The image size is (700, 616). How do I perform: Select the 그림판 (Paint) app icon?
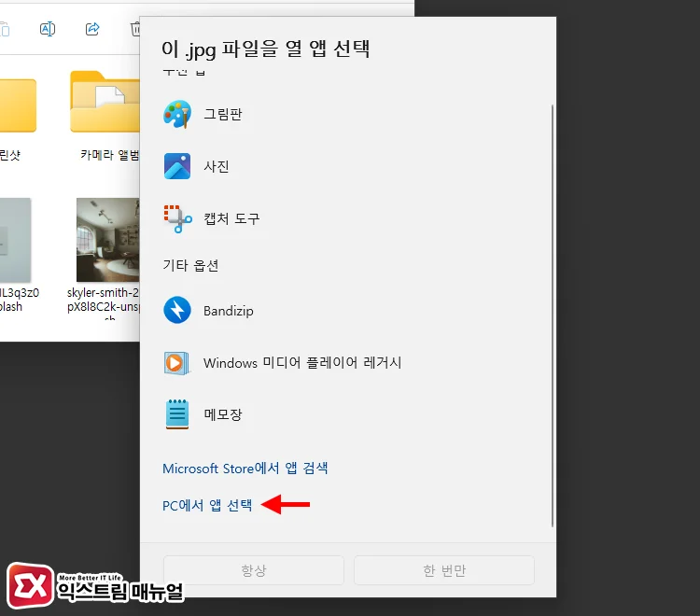click(177, 114)
